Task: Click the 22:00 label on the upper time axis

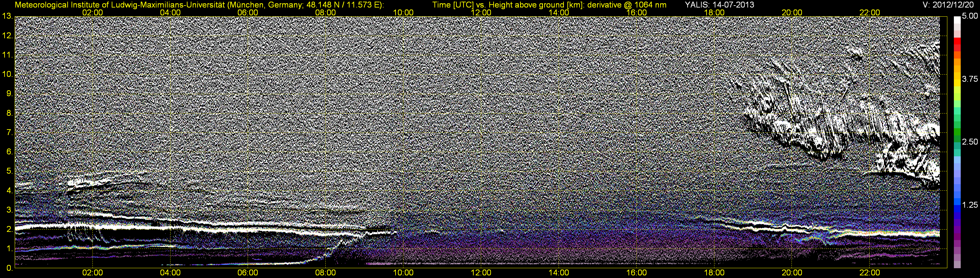Action: (x=870, y=12)
